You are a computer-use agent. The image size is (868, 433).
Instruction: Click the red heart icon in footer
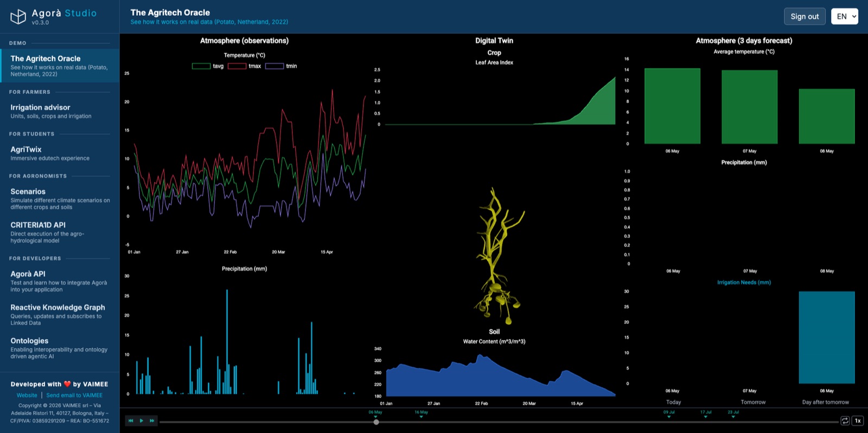(x=67, y=384)
